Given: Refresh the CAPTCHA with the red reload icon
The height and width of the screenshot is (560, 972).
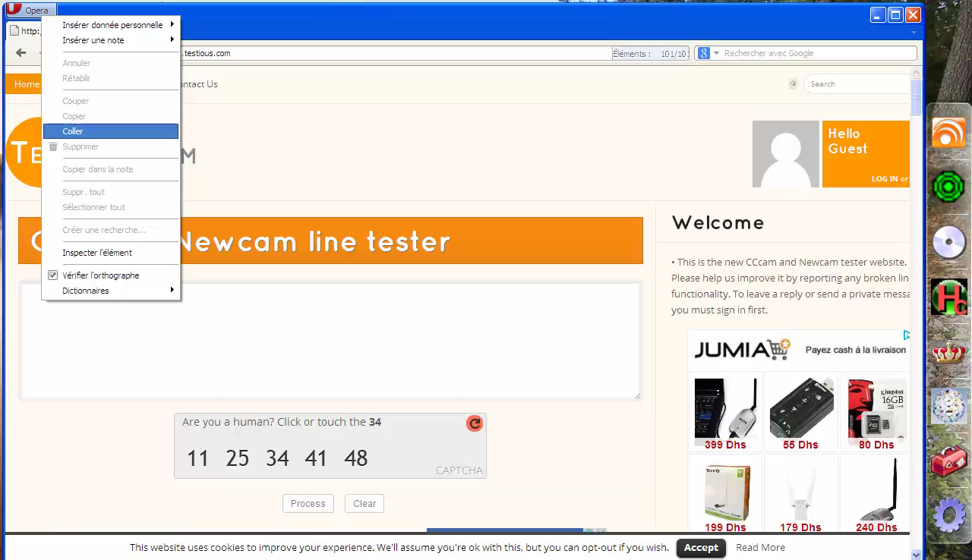Looking at the screenshot, I should (475, 423).
